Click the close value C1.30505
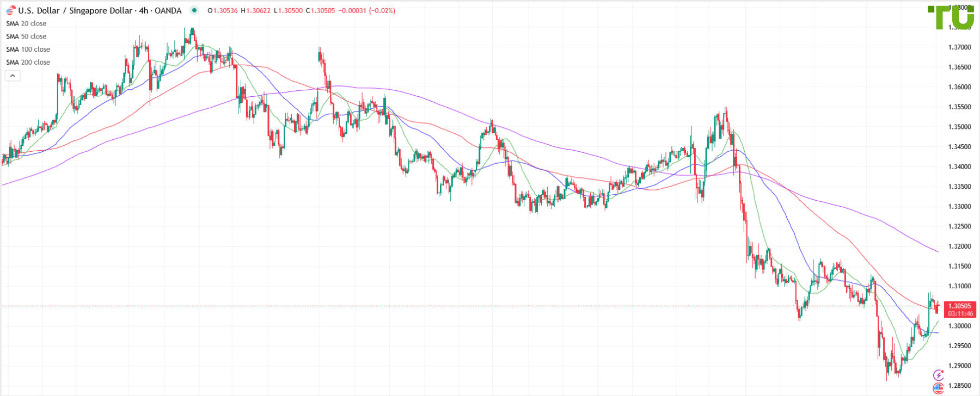 click(x=320, y=10)
